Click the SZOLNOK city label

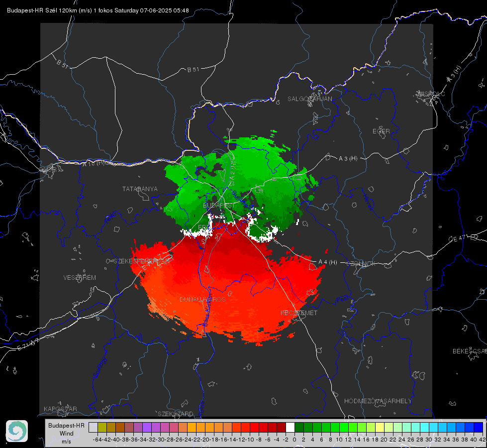[x=361, y=264]
